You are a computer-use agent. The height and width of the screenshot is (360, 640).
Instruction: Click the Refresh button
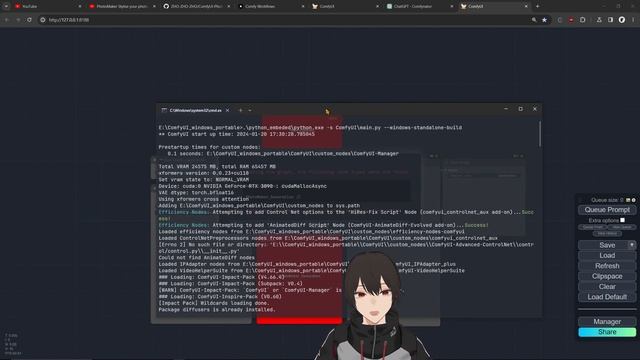tap(607, 266)
